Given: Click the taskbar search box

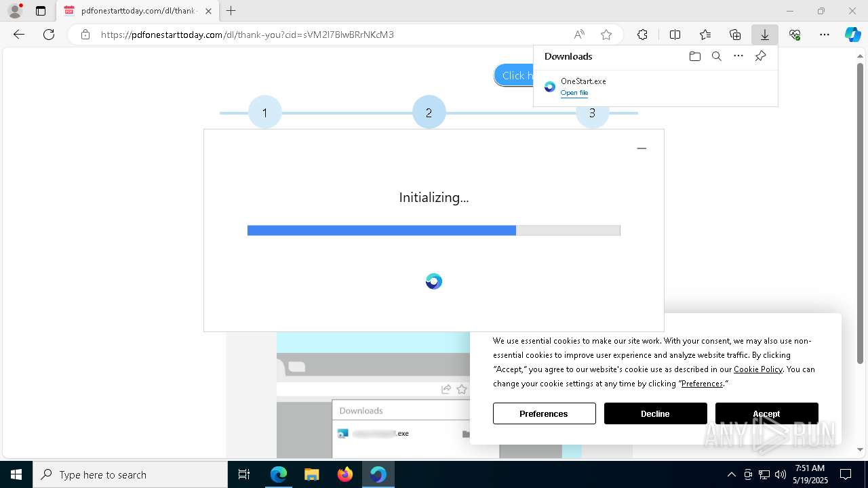Looking at the screenshot, I should [x=130, y=474].
